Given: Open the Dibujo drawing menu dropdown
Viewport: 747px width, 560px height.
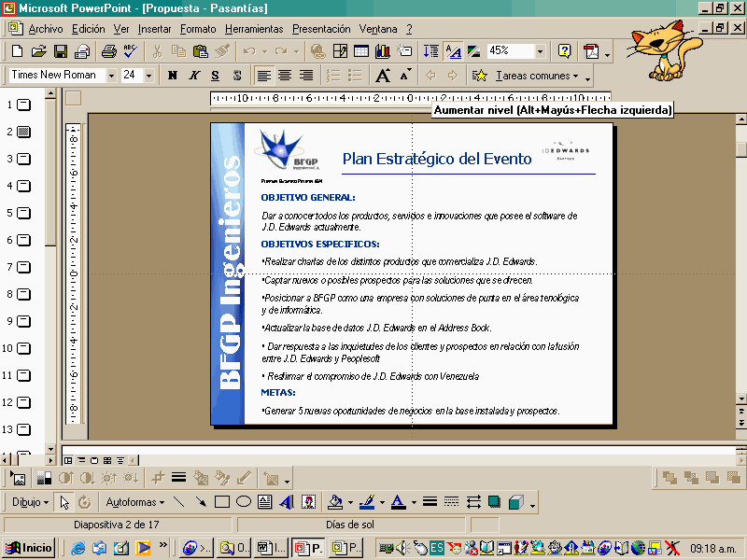Looking at the screenshot, I should [30, 502].
